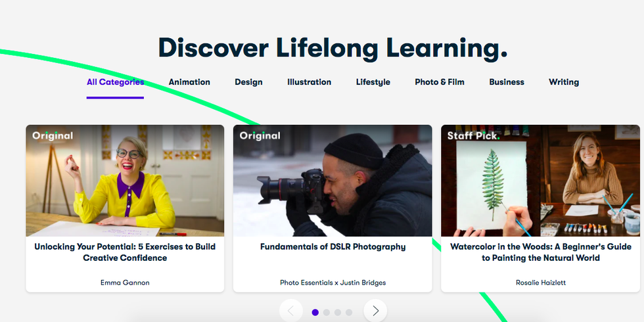This screenshot has height=322, width=644.
Task: Show the Illustration category
Action: (x=310, y=82)
